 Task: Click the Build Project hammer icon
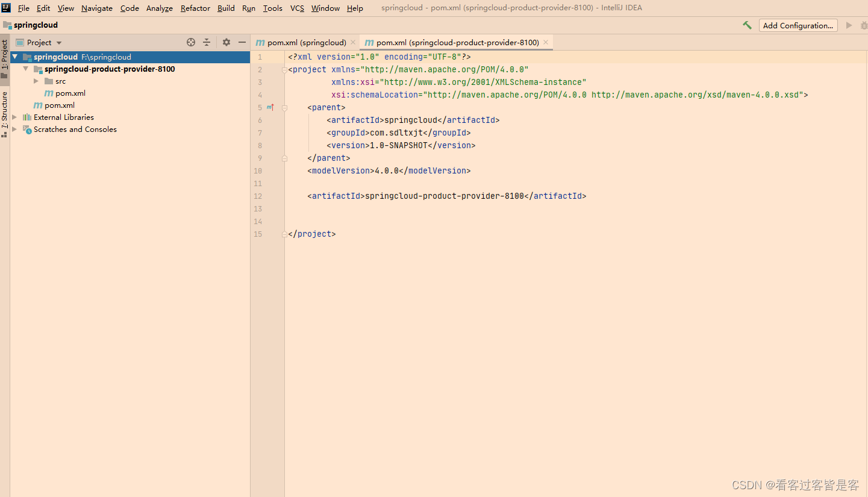[x=747, y=25]
